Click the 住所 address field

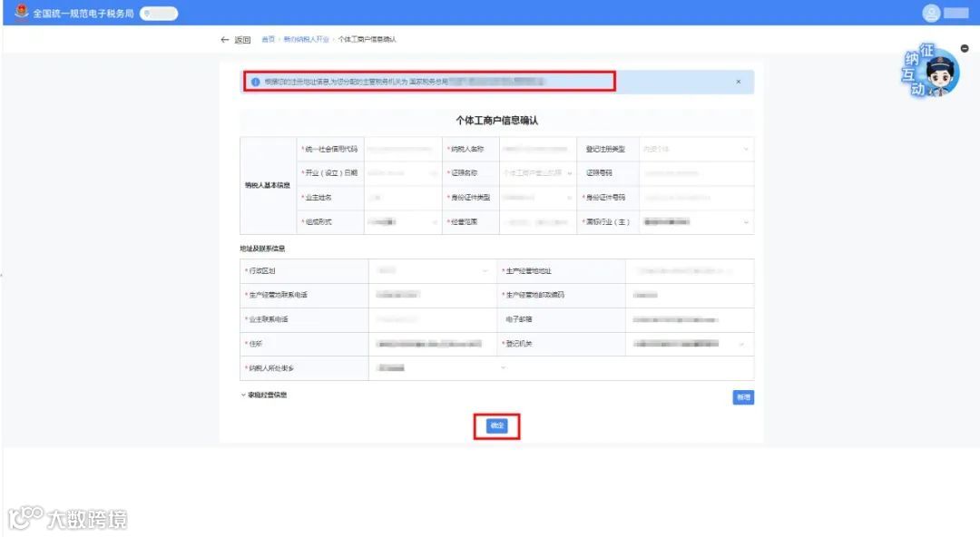[x=433, y=344]
